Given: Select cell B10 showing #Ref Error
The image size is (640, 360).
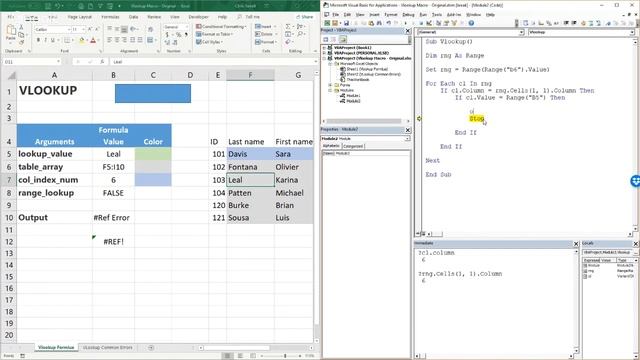Looking at the screenshot, I should click(x=113, y=218).
